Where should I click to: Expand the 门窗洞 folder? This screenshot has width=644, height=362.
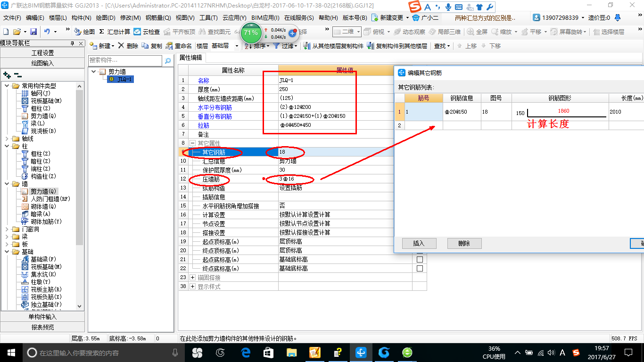[x=7, y=229]
